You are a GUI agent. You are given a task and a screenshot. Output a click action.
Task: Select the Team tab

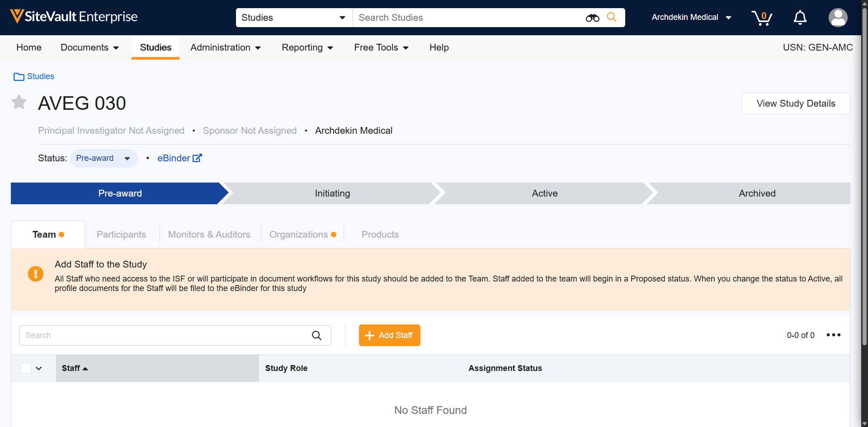[48, 235]
